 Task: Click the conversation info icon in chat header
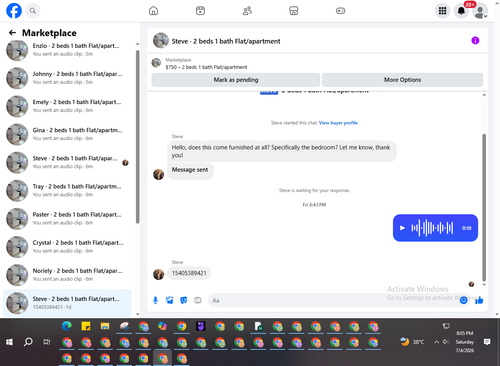coord(475,41)
